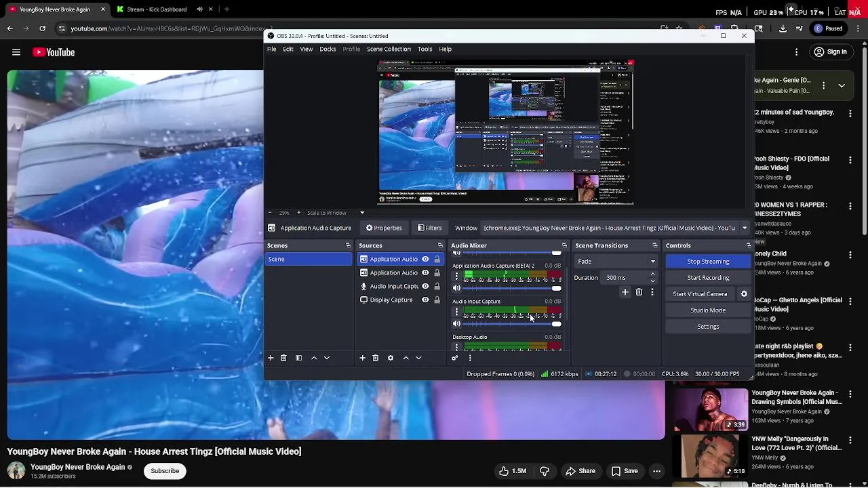Lock the first Application Audio source
Viewport: 868px width, 488px height.
437,259
